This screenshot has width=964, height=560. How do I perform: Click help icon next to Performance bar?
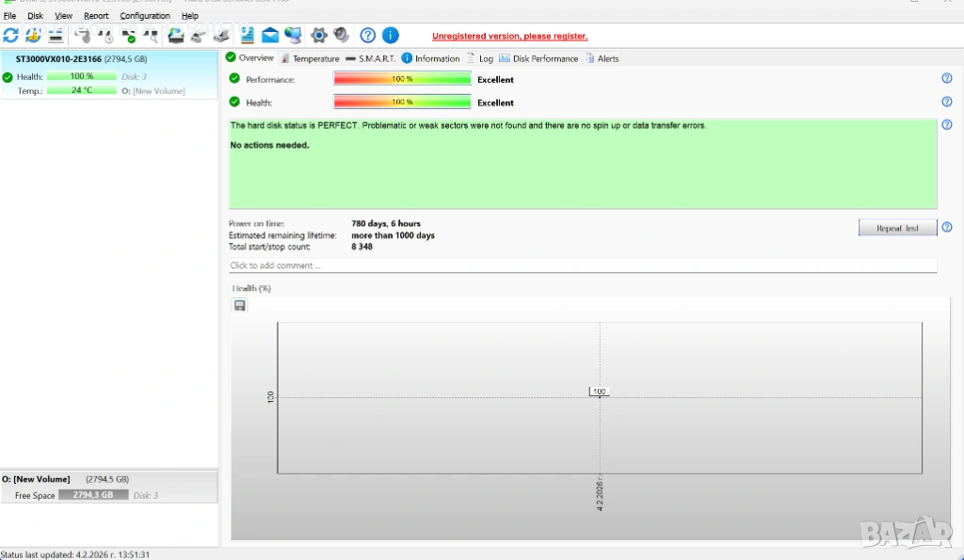947,79
